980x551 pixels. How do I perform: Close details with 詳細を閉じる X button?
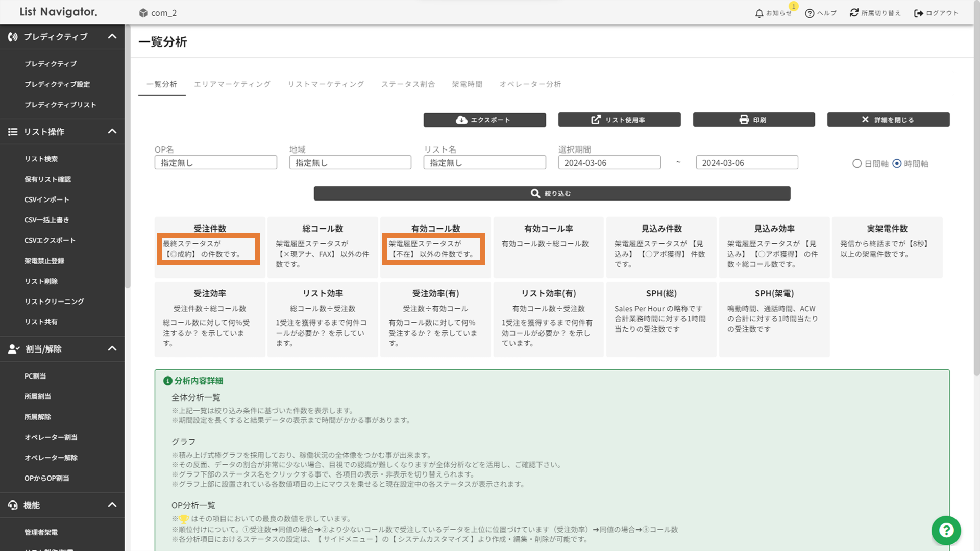[x=888, y=120]
